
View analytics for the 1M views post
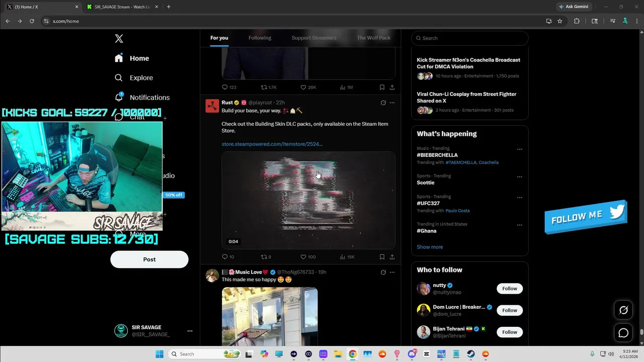point(346,87)
